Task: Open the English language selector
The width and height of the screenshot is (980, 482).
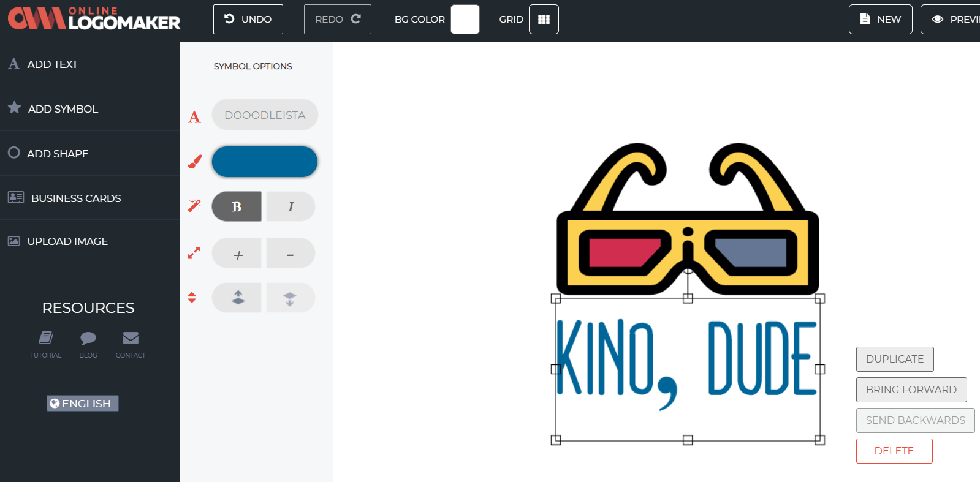Action: coord(82,403)
